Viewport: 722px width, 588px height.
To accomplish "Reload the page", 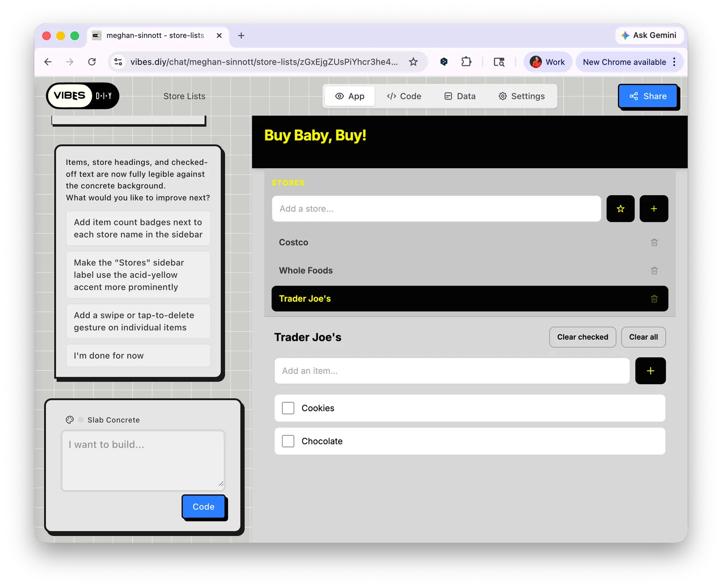I will (92, 62).
